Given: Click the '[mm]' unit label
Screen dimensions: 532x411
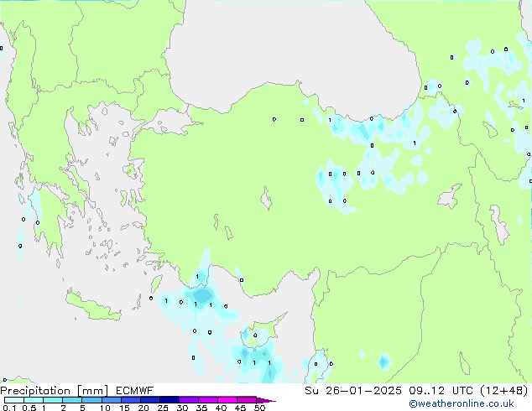Looking at the screenshot, I should [92, 391].
